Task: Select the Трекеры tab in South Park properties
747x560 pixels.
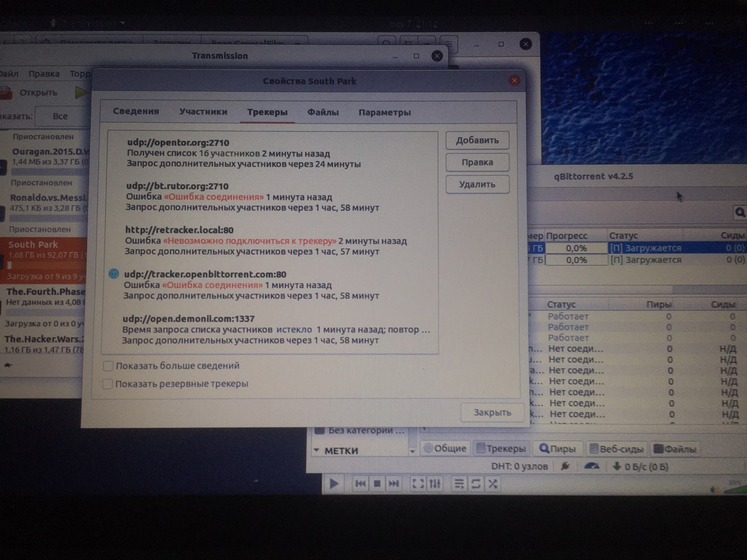Action: pos(267,112)
